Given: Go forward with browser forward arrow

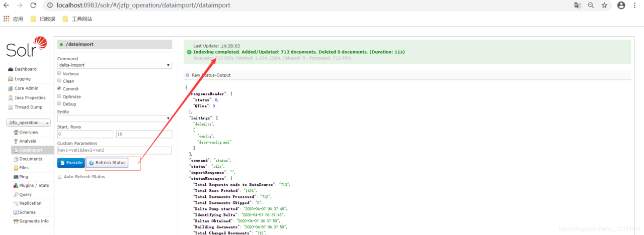Looking at the screenshot, I should click(x=20, y=6).
